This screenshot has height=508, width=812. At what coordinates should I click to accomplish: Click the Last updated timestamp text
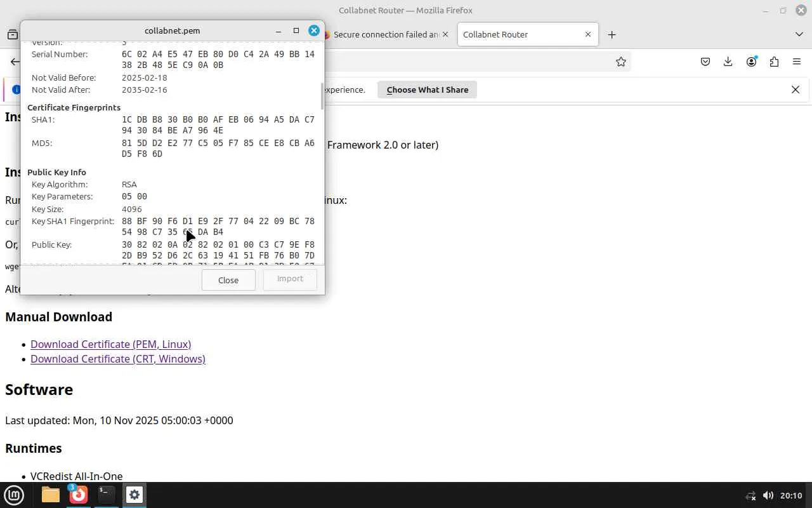point(119,420)
